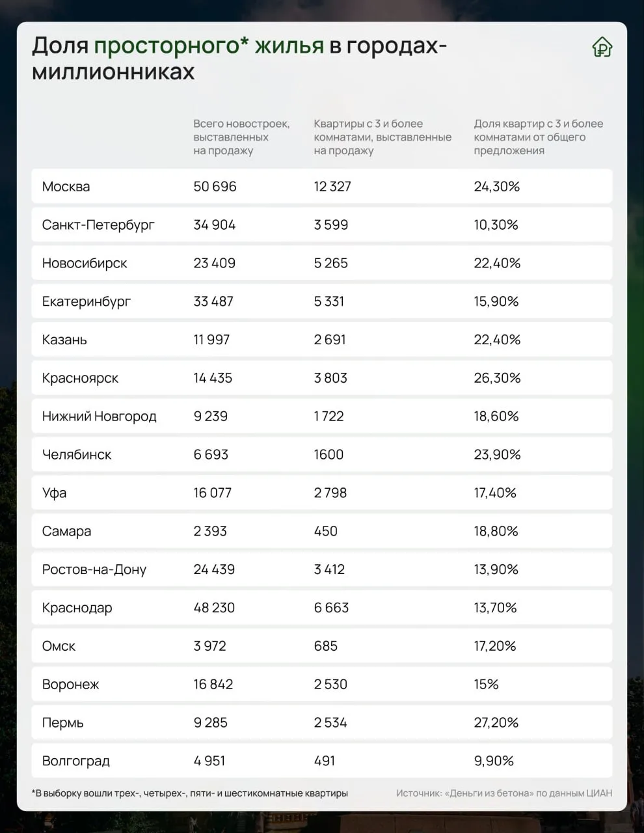Click the house-ruble logo icon
Image resolution: width=644 pixels, height=833 pixels.
click(x=602, y=47)
